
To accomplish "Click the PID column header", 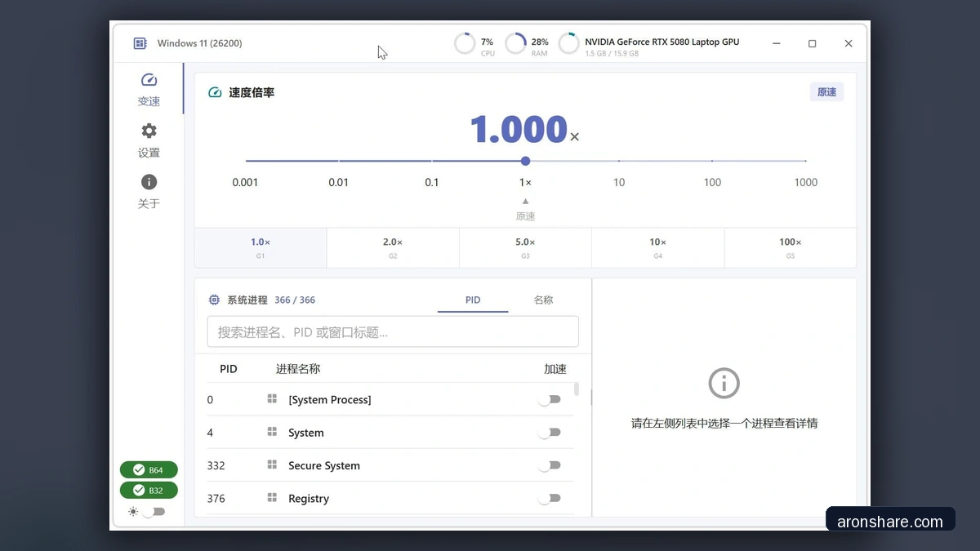I will pyautogui.click(x=229, y=369).
